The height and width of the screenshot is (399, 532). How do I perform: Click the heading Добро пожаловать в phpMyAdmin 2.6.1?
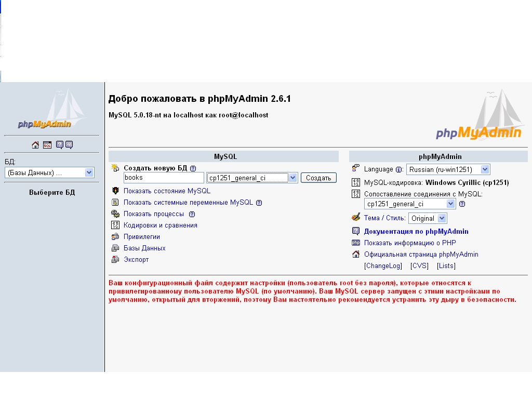point(199,99)
